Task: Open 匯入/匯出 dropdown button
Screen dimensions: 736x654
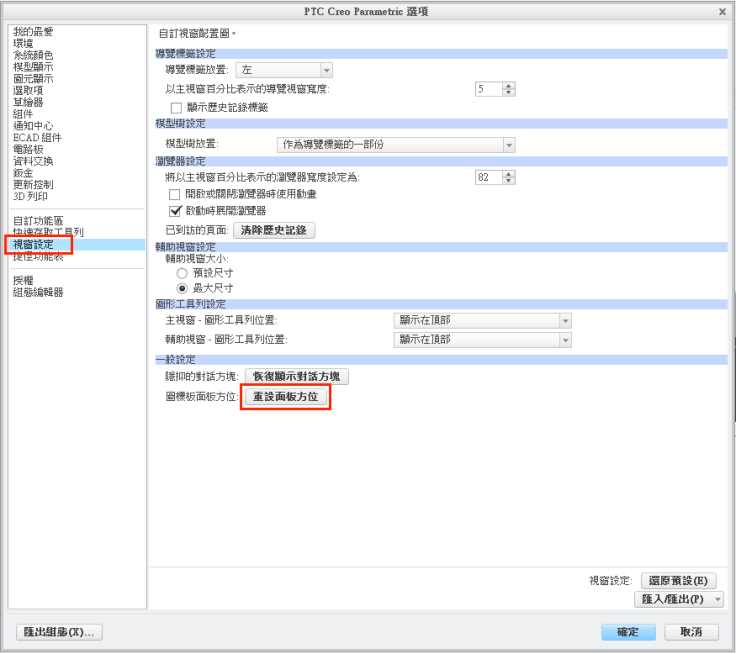Action: tap(679, 599)
